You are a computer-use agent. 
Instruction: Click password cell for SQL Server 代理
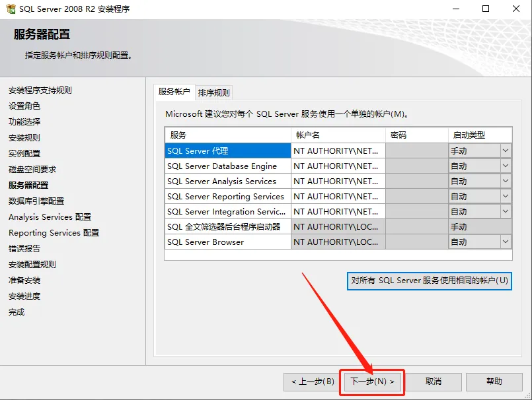pos(416,151)
